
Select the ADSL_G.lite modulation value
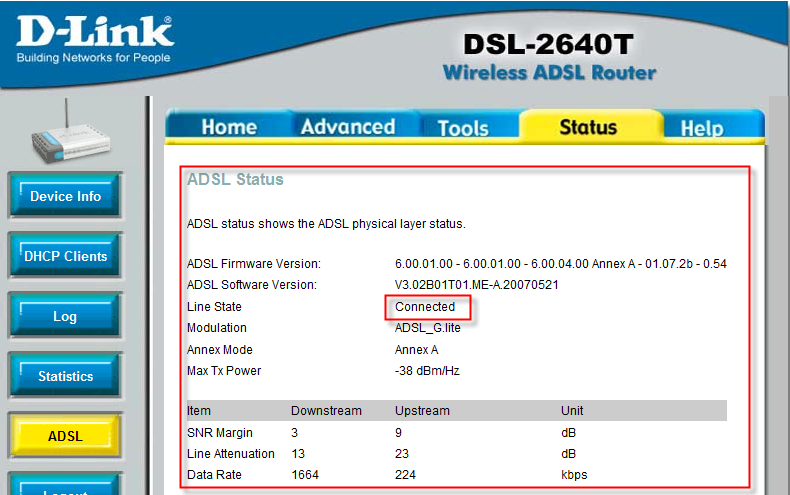pos(427,328)
